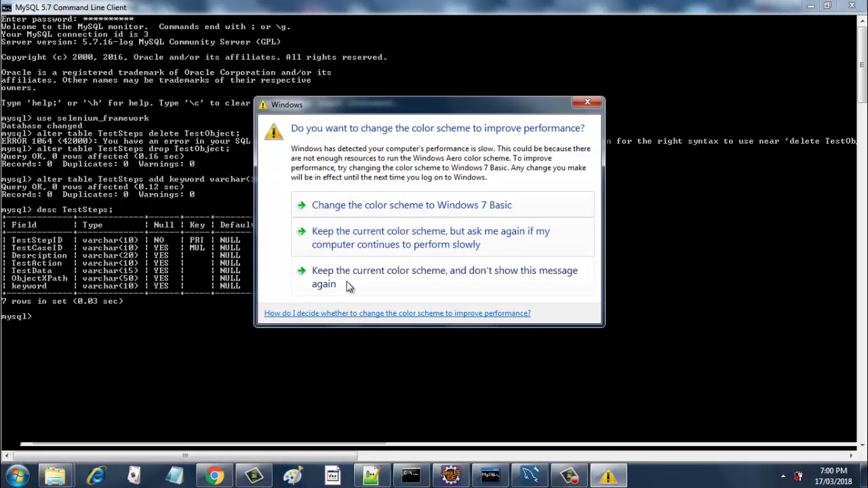This screenshot has width=868, height=488.
Task: Maximize the MySQL Command Line Client window
Action: (x=827, y=6)
